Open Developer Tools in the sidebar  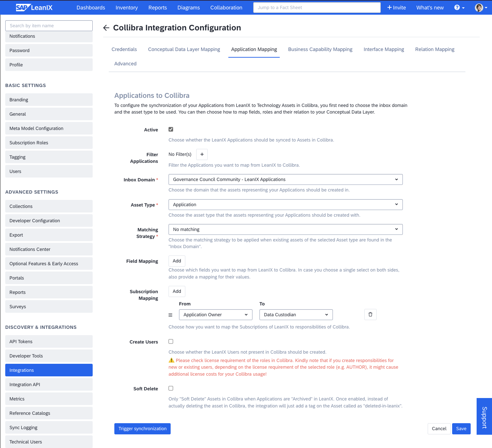point(49,356)
